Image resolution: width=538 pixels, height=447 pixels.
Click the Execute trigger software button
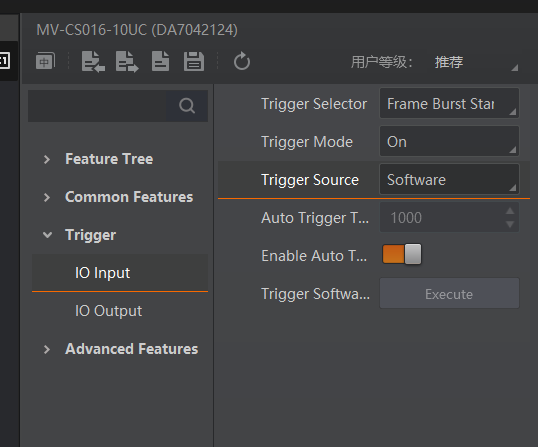(449, 294)
